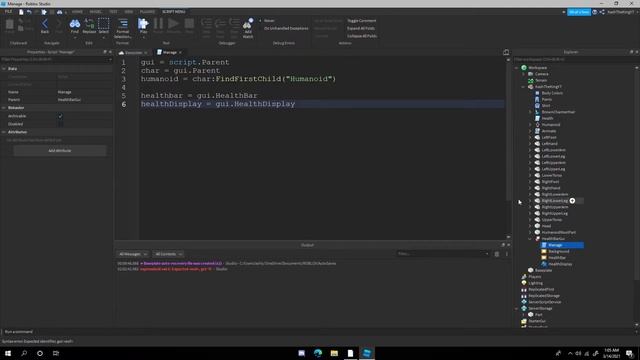Open the Windows taskbar search
The image size is (640, 360).
24,353
